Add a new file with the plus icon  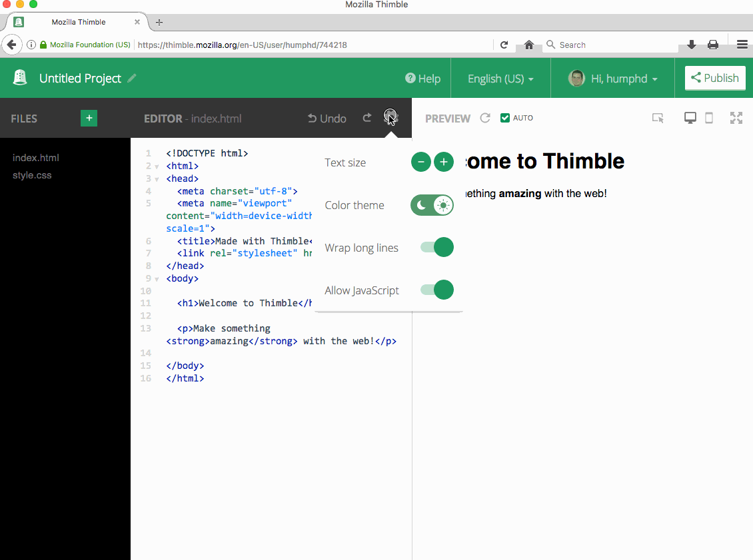pyautogui.click(x=89, y=118)
